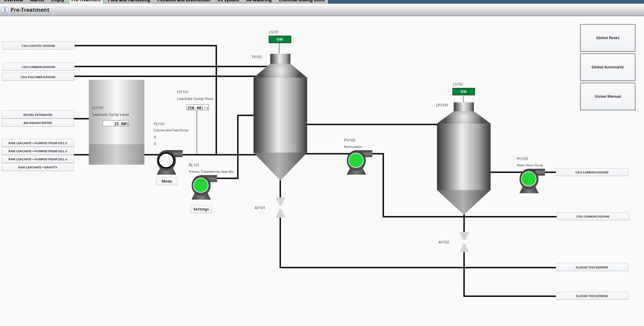Switch to the Alarms tab
This screenshot has height=326, width=644.
point(37,1)
